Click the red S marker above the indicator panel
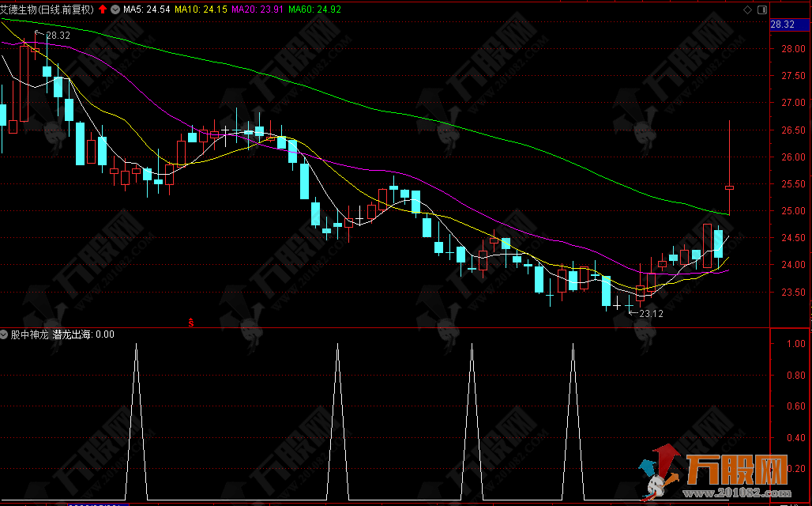 [x=190, y=323]
